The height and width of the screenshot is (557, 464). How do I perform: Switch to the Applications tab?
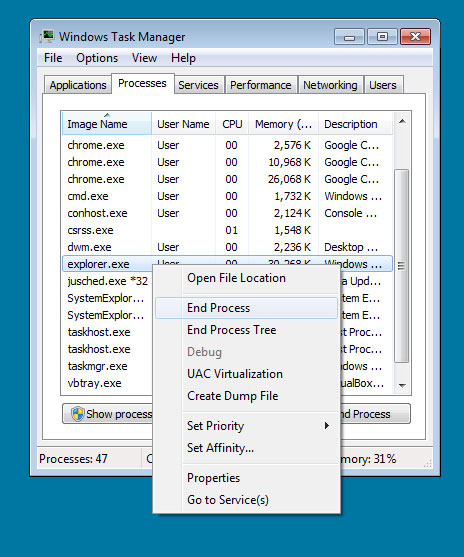coord(77,85)
